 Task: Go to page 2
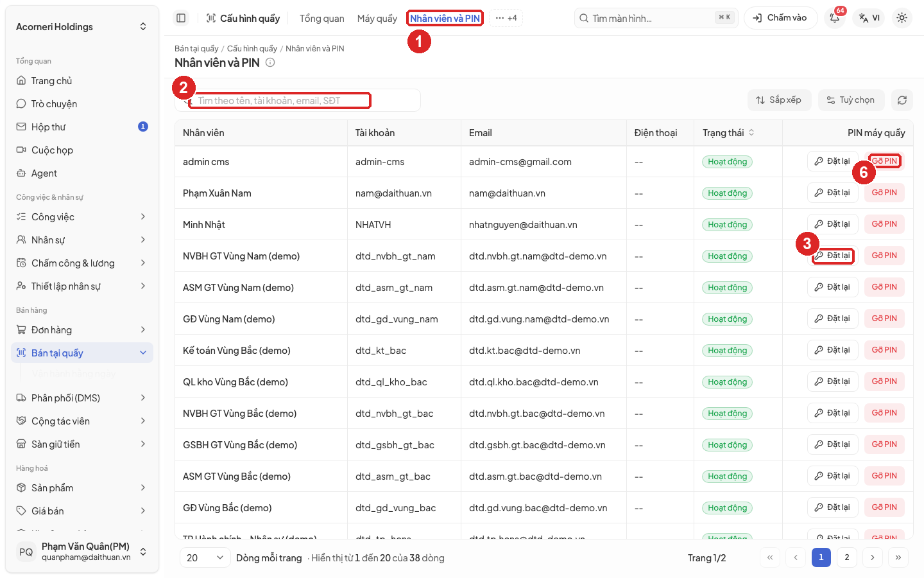tap(847, 557)
